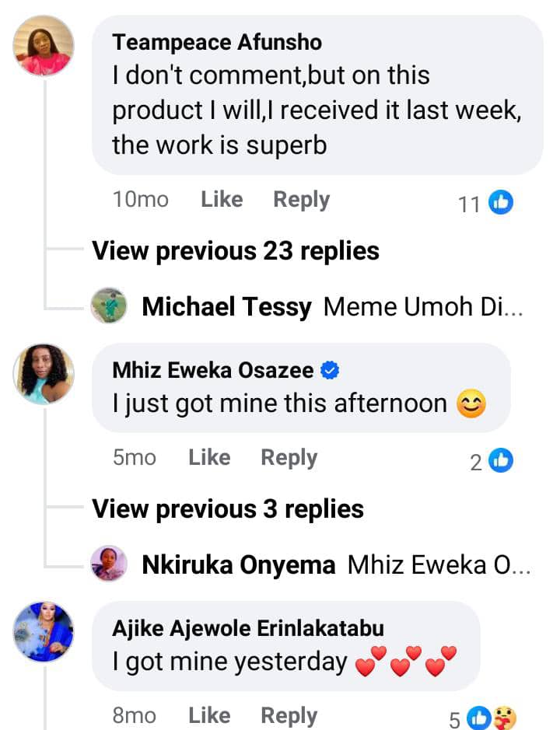Reply to Ajike Ajewole Erinlakatabu's comment
This screenshot has width=560, height=730.
[x=289, y=715]
